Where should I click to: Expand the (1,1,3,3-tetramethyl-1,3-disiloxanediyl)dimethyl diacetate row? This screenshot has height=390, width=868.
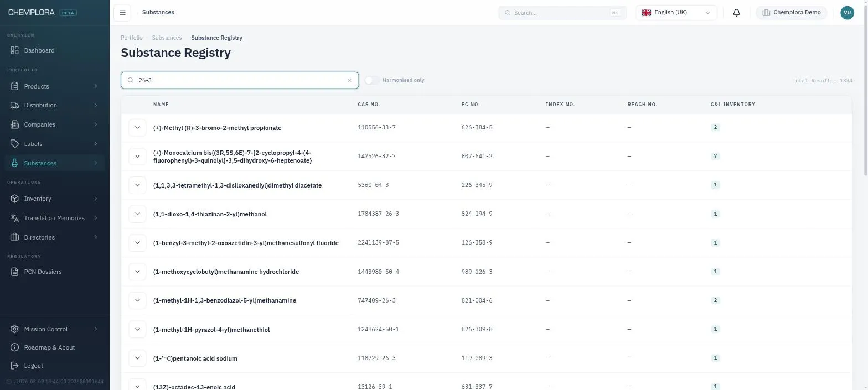pos(137,185)
